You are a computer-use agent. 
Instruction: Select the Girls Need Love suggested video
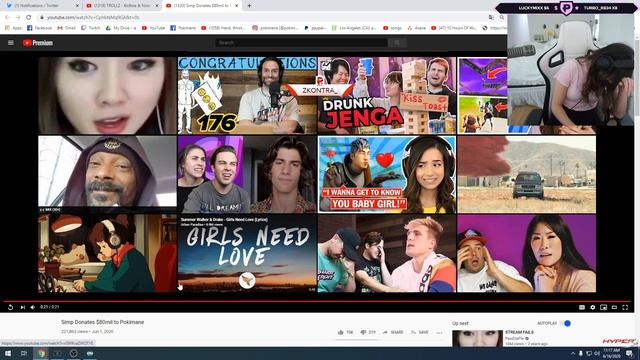click(247, 253)
